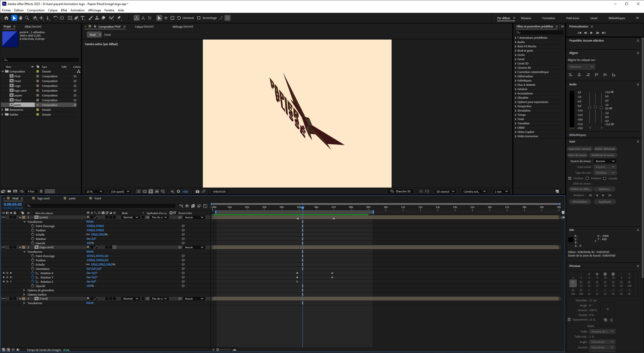Select the Home icon in toolbar
The image size is (644, 353).
pos(6,18)
